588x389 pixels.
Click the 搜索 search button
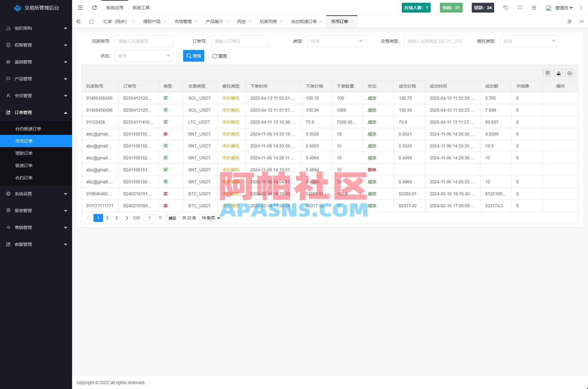click(194, 56)
